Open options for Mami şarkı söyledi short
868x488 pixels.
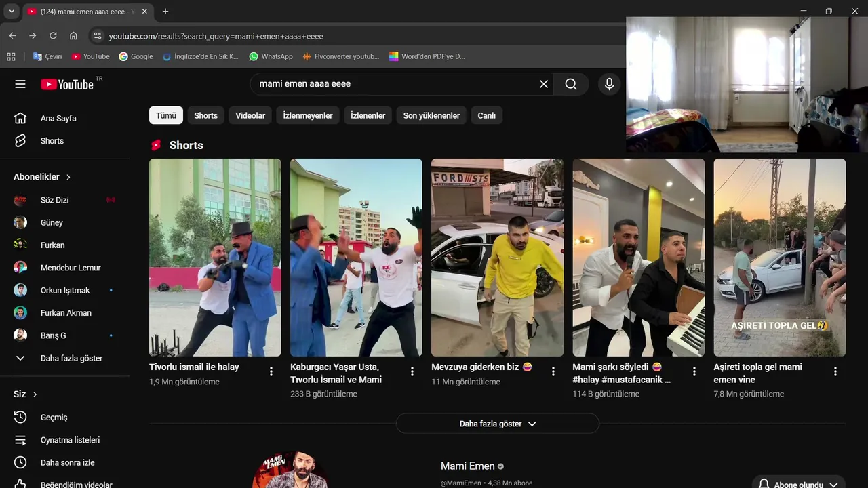click(694, 371)
